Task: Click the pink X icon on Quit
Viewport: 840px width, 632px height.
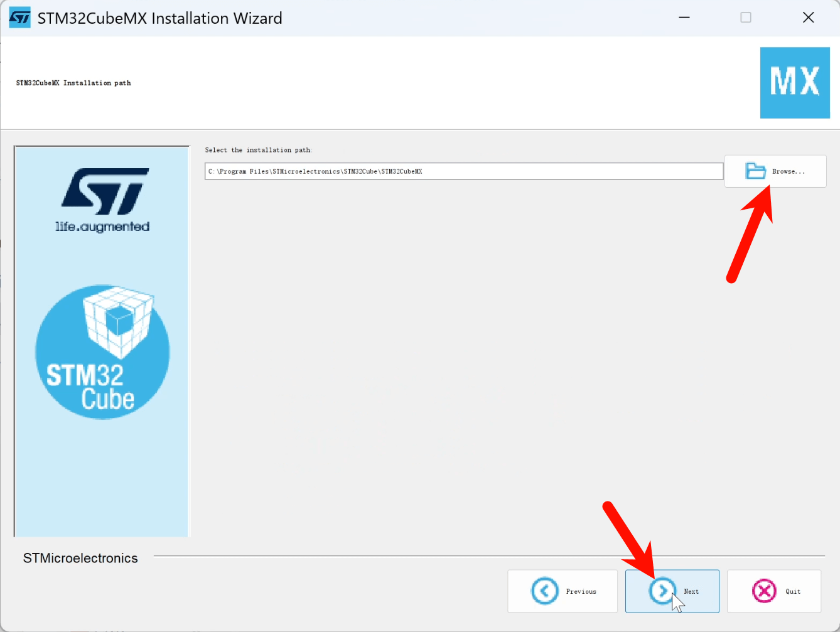Action: pyautogui.click(x=764, y=591)
